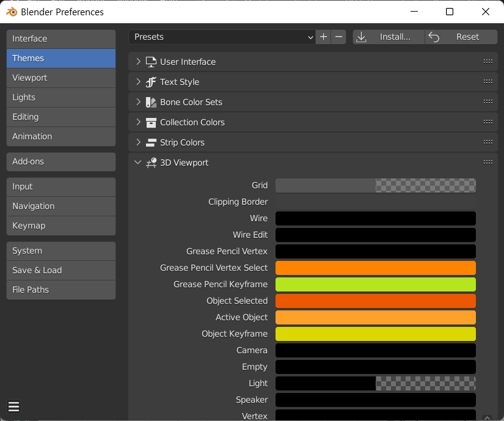Viewport: 504px width, 421px height.
Task: Click the Blender logo in title bar
Action: [x=12, y=12]
